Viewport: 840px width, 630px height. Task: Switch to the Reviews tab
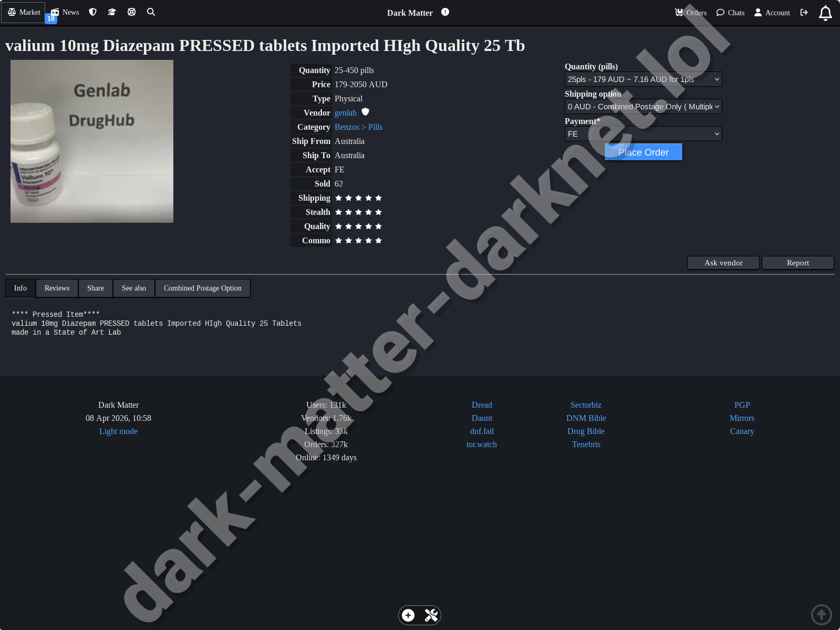57,288
